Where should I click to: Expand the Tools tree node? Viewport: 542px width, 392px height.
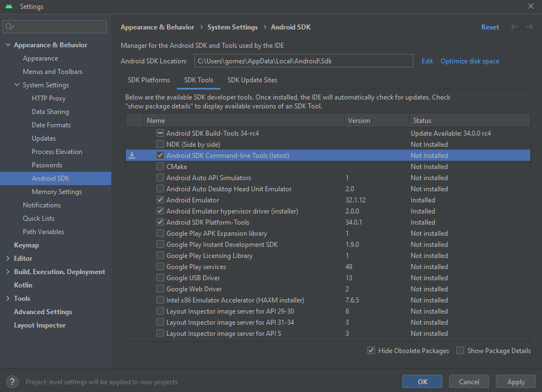pos(8,299)
